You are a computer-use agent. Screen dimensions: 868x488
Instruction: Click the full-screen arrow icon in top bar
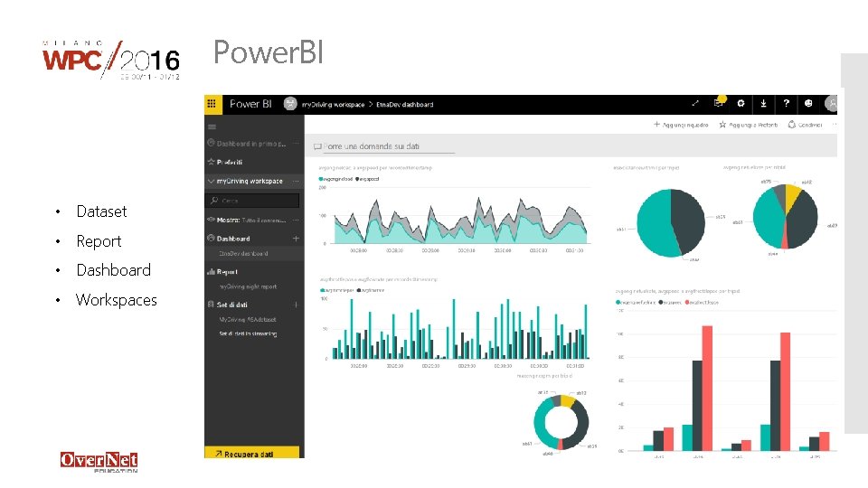(695, 103)
